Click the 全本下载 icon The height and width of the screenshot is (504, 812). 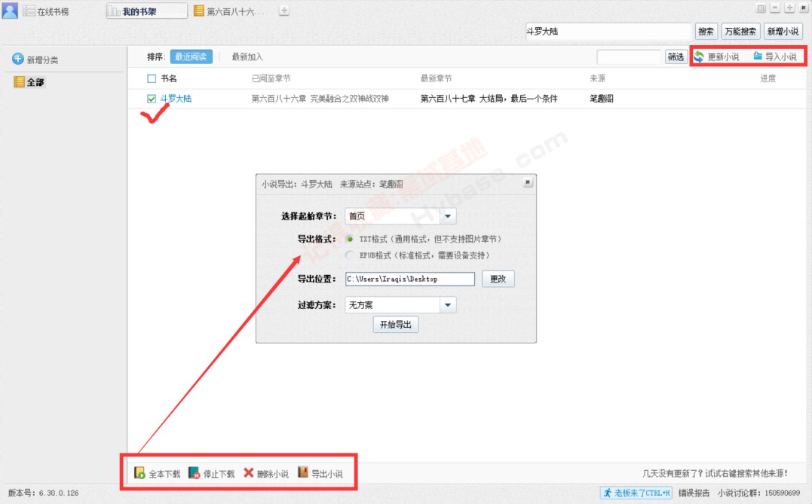139,472
